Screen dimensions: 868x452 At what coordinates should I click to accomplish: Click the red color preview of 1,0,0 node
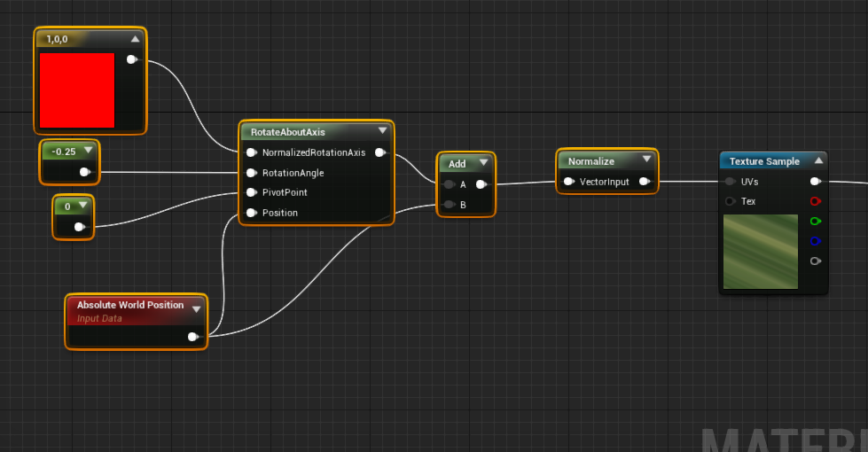[x=77, y=90]
